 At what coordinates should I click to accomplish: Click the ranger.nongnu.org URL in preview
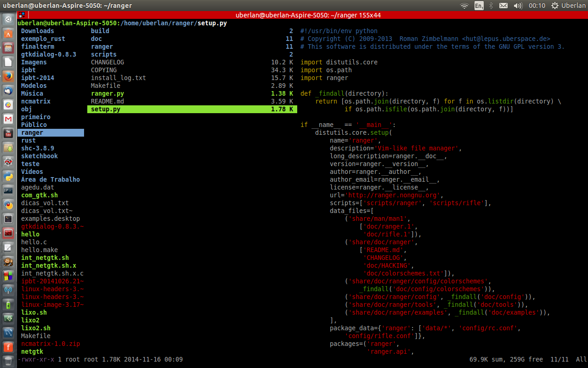point(394,195)
